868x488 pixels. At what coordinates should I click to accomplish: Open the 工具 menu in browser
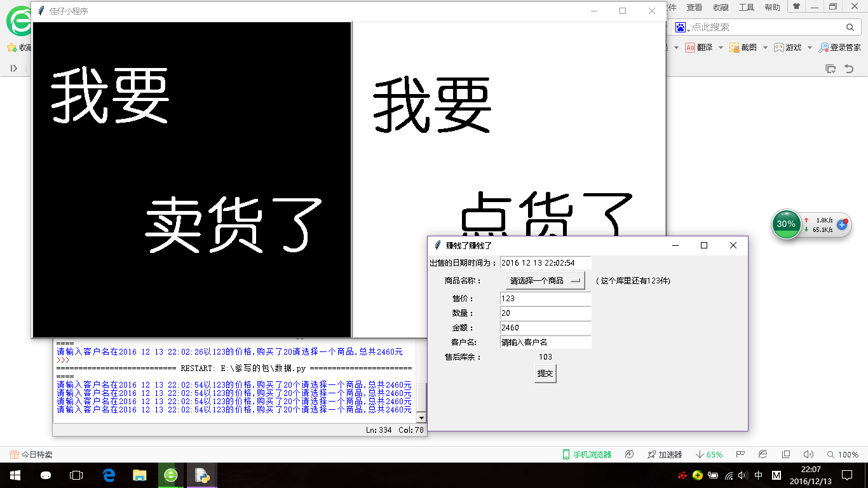pos(747,8)
